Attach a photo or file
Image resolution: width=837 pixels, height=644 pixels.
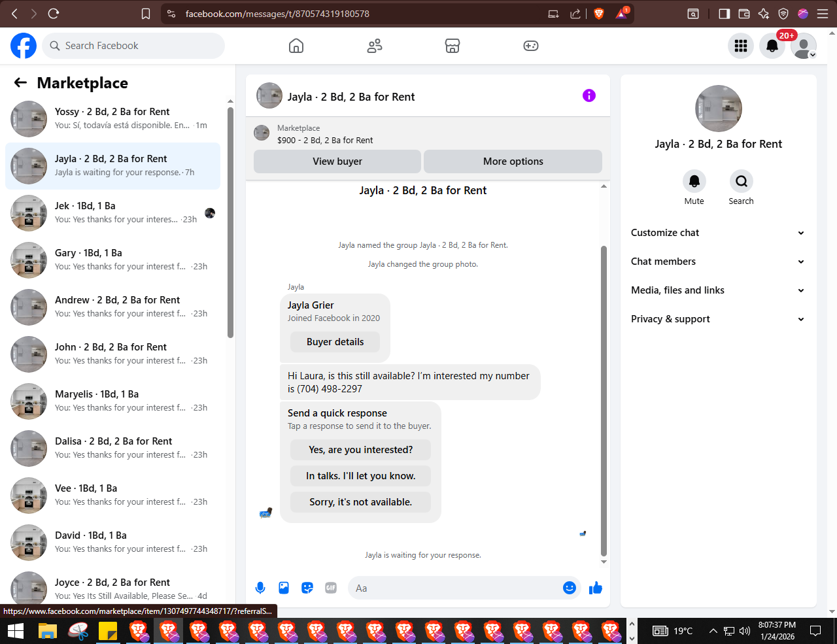[x=284, y=588]
